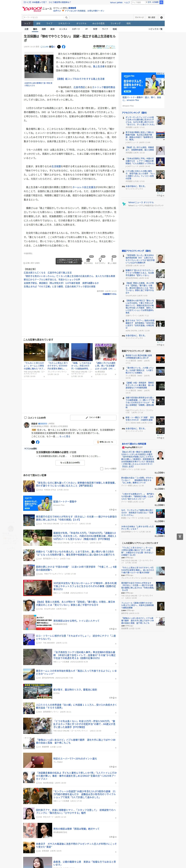The image size is (186, 868).
Task: Open 購入履歴
Action: tap(152, 18)
